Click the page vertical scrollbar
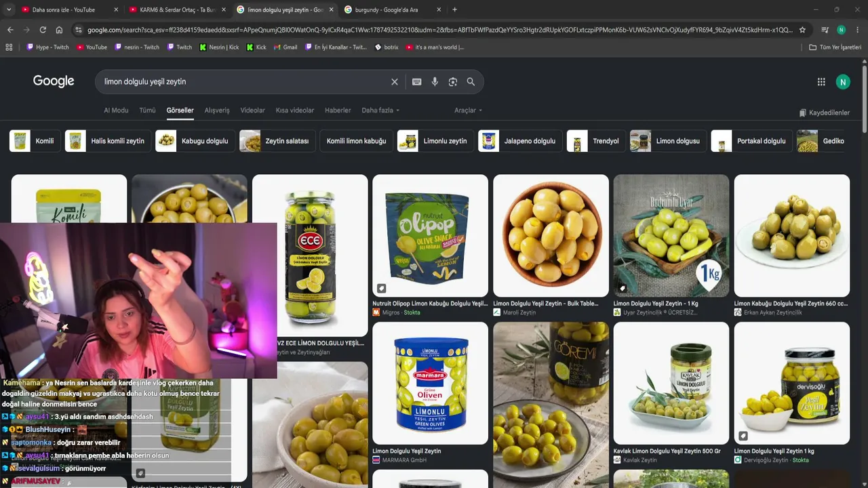 click(x=865, y=98)
